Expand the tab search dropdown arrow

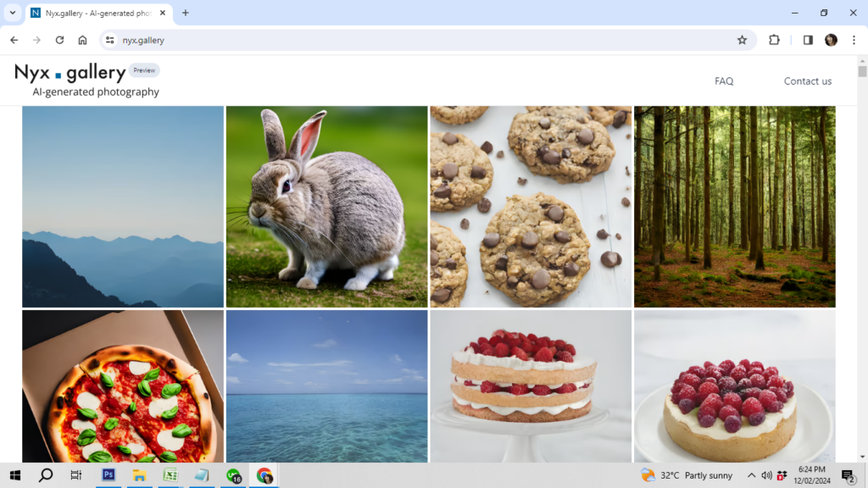coord(13,13)
